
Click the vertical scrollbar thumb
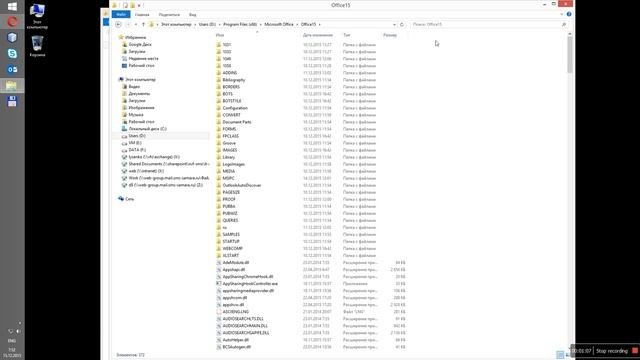click(x=570, y=55)
